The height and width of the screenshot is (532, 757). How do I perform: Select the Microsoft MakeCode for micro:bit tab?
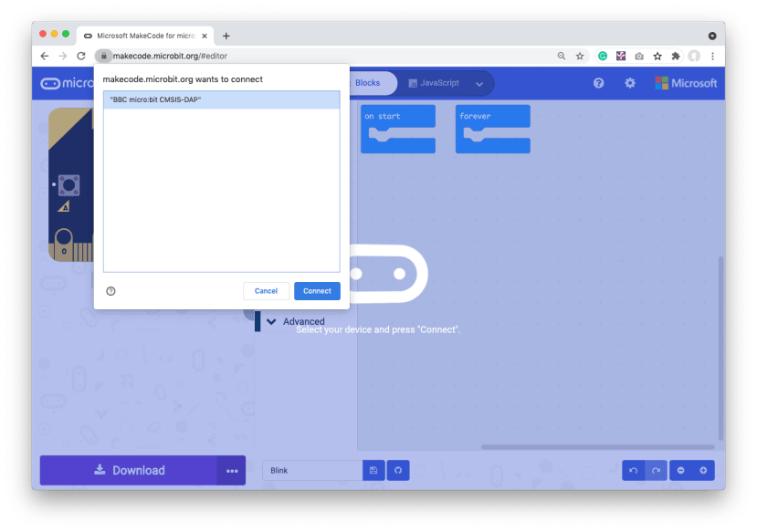(x=145, y=36)
